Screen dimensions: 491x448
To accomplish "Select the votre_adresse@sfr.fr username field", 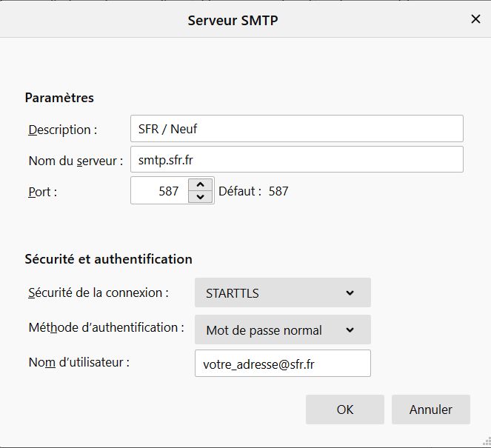I will (282, 364).
